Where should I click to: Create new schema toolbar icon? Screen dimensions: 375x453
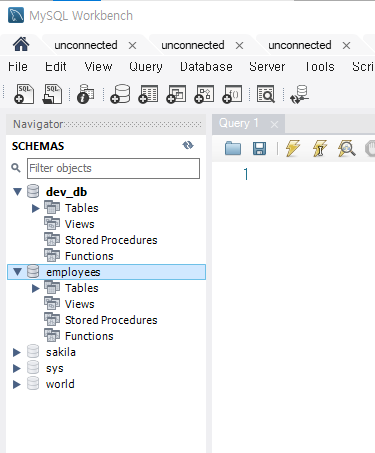(x=120, y=94)
